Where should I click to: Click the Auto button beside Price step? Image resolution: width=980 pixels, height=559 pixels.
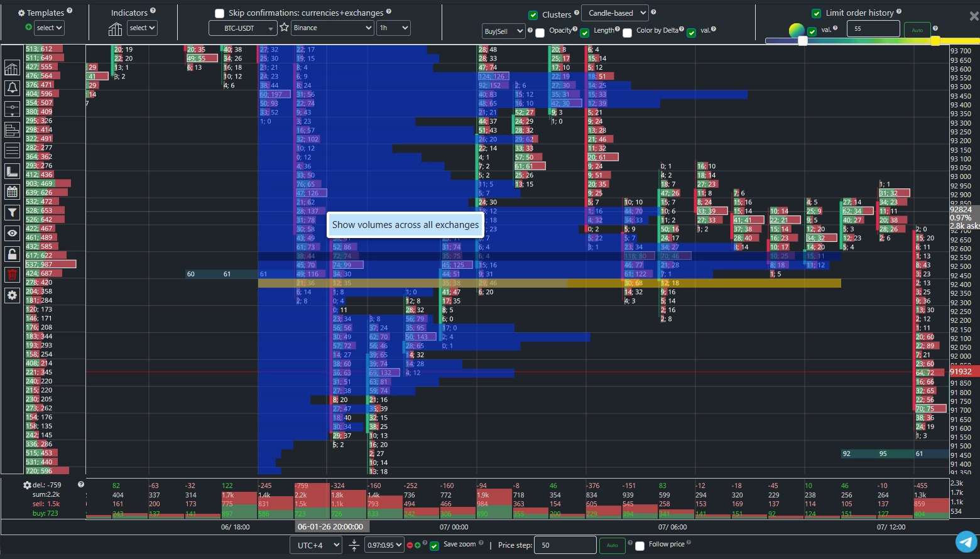612,545
